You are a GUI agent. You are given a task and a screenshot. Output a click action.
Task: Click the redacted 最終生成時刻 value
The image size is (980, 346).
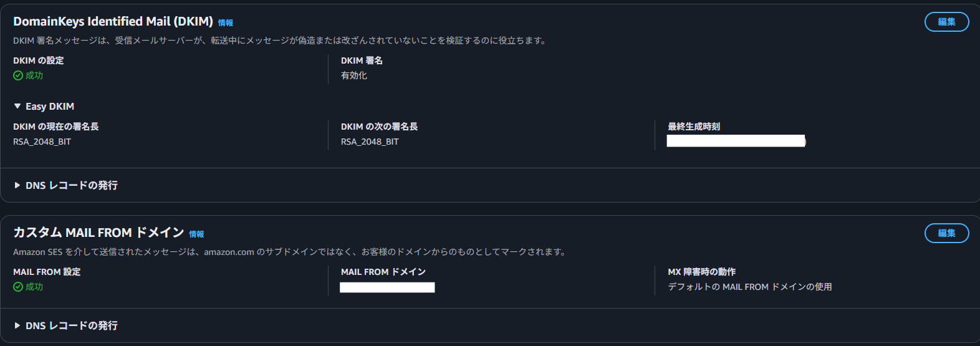[736, 141]
